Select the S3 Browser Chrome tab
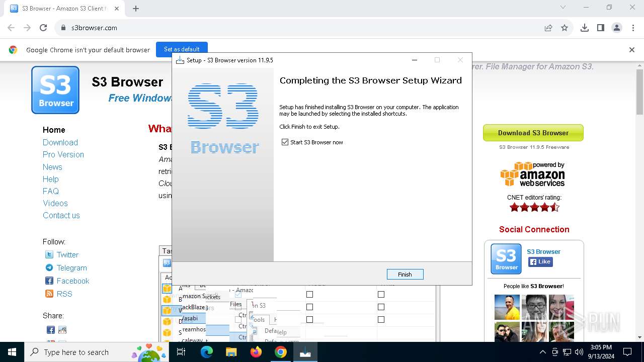Screen dimensions: 644x362 tap(64, 9)
